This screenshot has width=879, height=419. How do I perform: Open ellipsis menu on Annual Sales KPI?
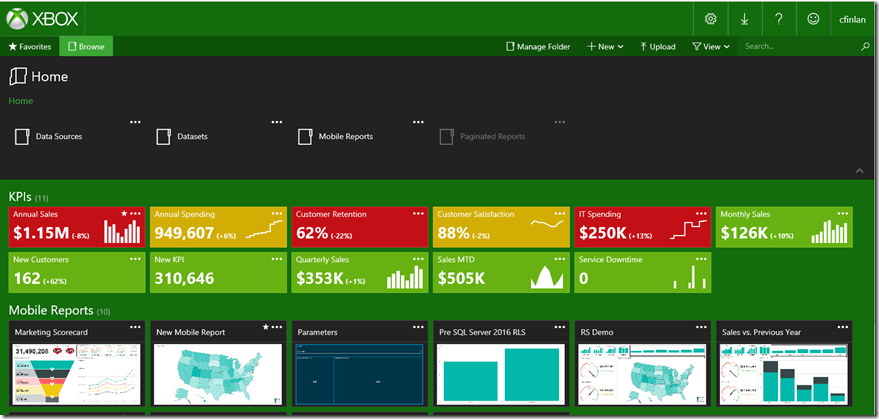pos(136,214)
